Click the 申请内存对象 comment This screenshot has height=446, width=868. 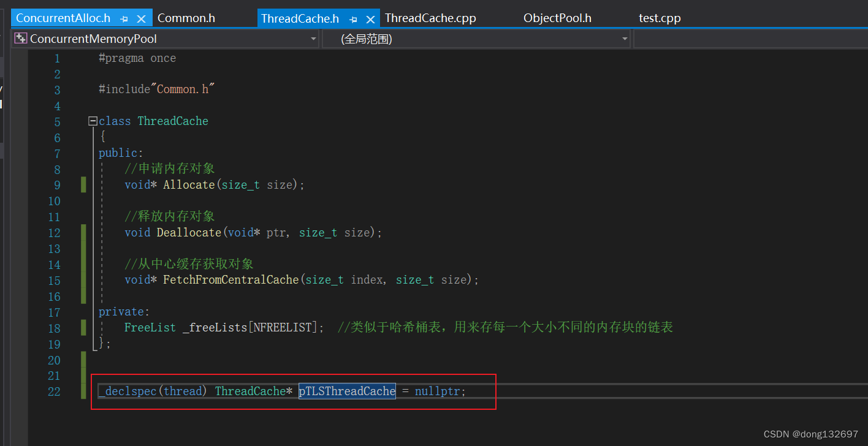point(170,168)
